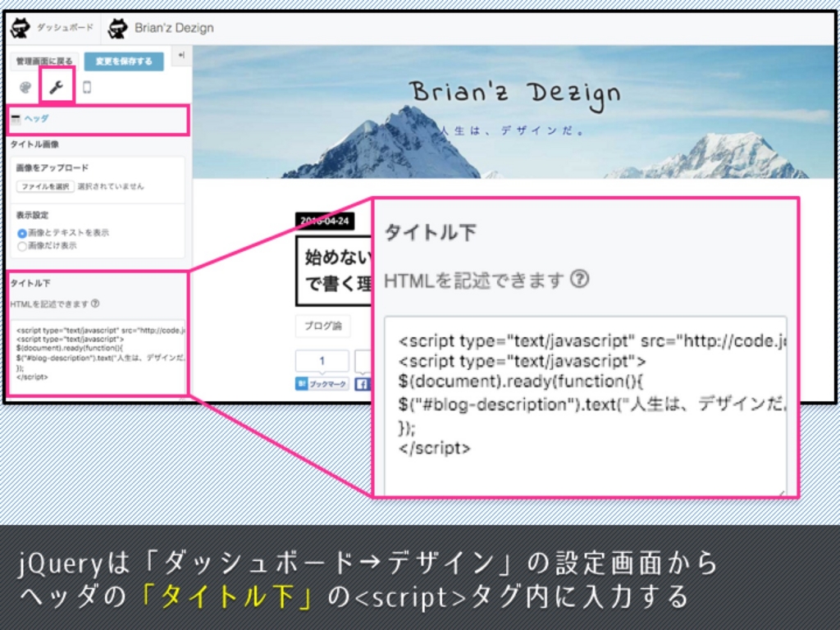Open Brian'z Dezign blog name in top bar

pos(174,28)
